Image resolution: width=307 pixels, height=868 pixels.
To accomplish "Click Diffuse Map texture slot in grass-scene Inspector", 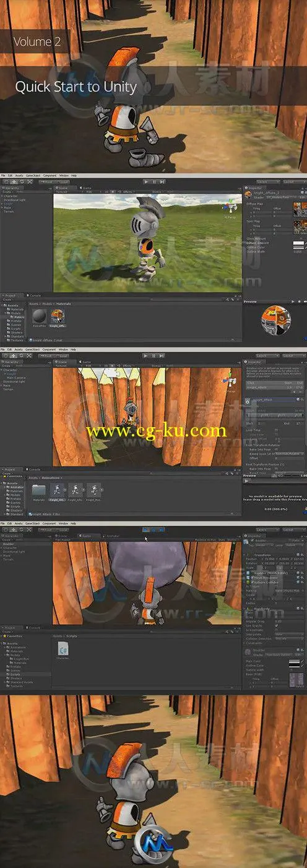I will 300,209.
